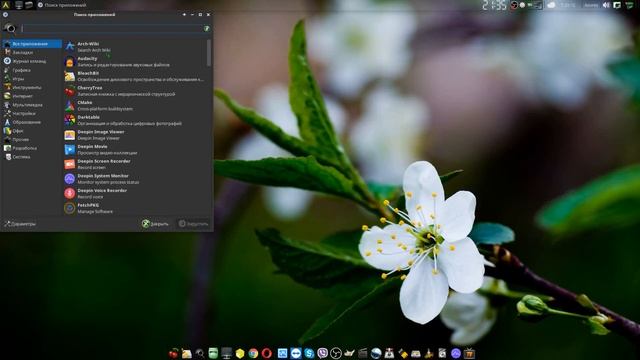Open the Настройки category
Screen dimensions: 640x360
(x=32, y=113)
